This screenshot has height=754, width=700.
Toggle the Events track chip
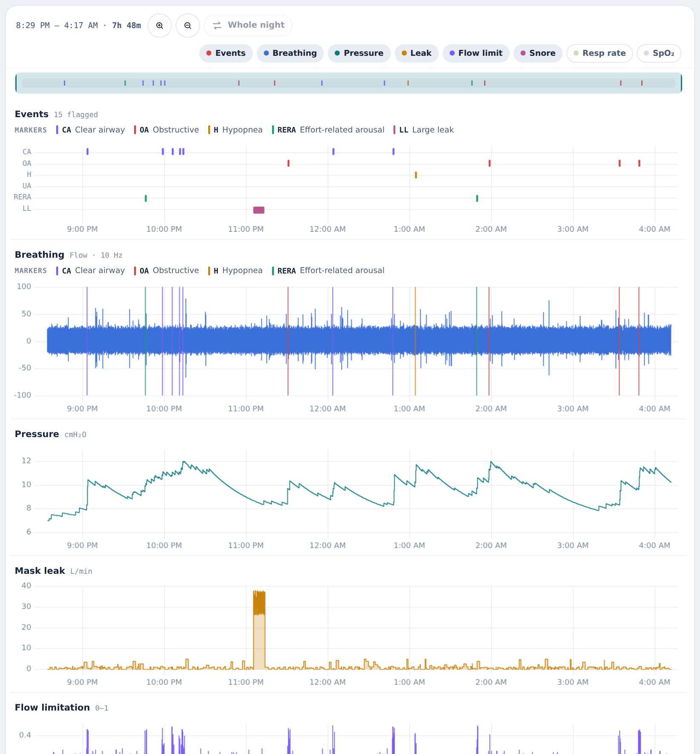pyautogui.click(x=226, y=53)
